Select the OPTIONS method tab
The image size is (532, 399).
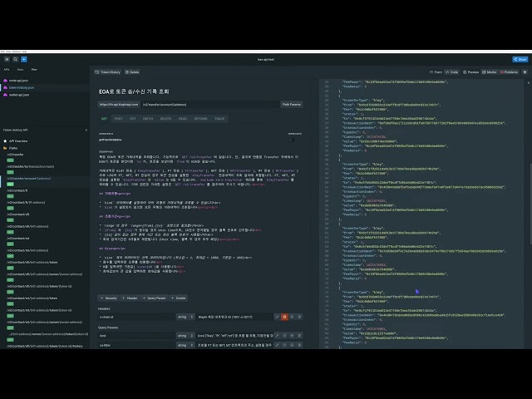(x=201, y=119)
